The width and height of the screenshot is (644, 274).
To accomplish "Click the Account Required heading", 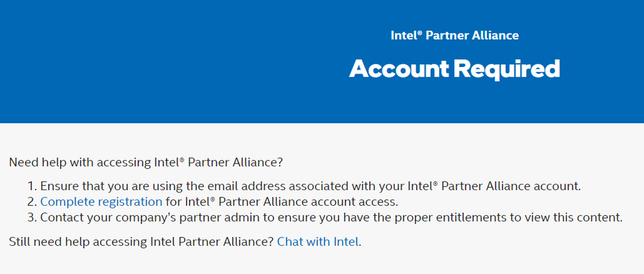I will click(454, 68).
